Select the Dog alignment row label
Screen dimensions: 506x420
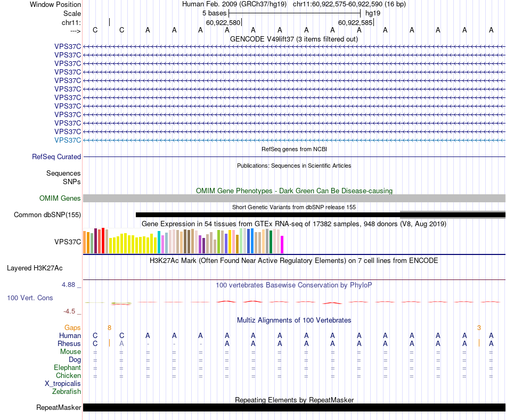coord(75,360)
